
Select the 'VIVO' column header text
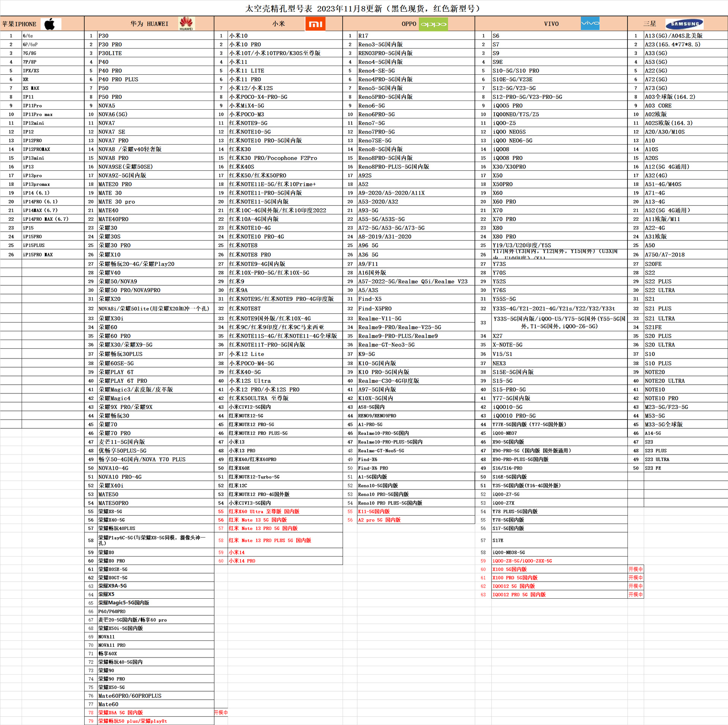(x=551, y=24)
